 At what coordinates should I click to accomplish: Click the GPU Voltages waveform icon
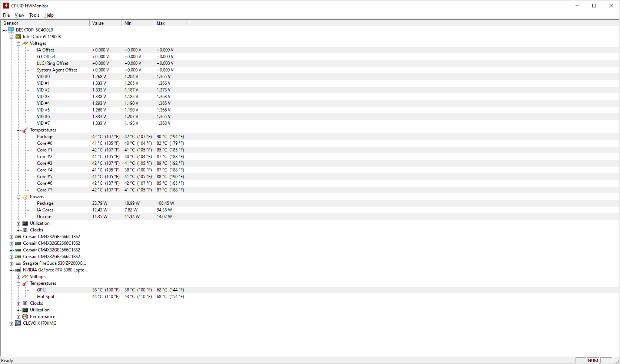25,277
